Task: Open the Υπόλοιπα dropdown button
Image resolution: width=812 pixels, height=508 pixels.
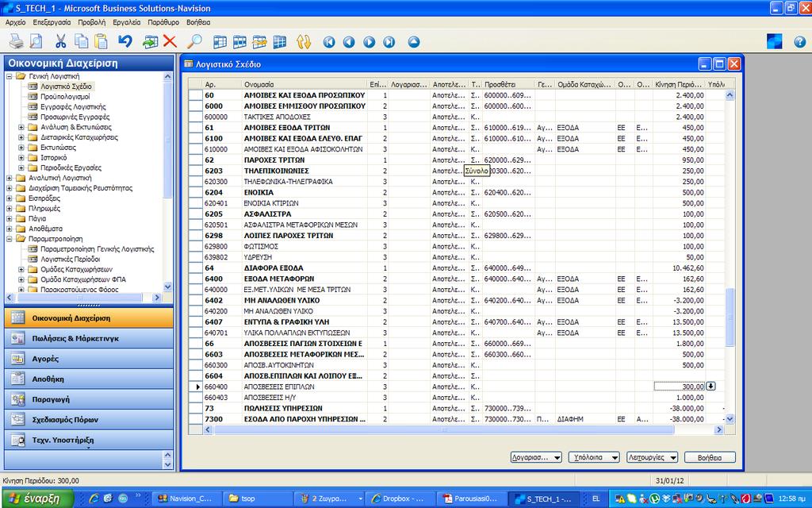Action: (594, 457)
